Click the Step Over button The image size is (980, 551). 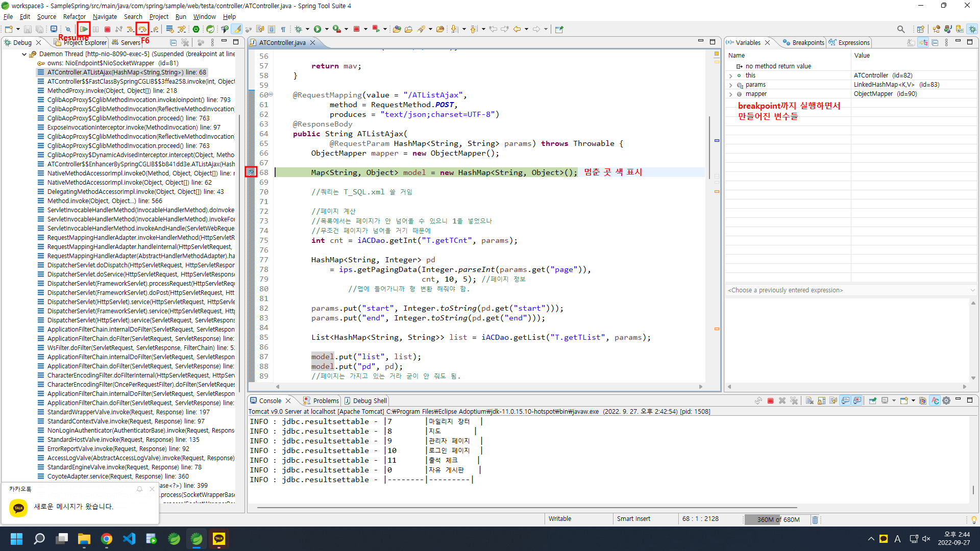pyautogui.click(x=142, y=29)
